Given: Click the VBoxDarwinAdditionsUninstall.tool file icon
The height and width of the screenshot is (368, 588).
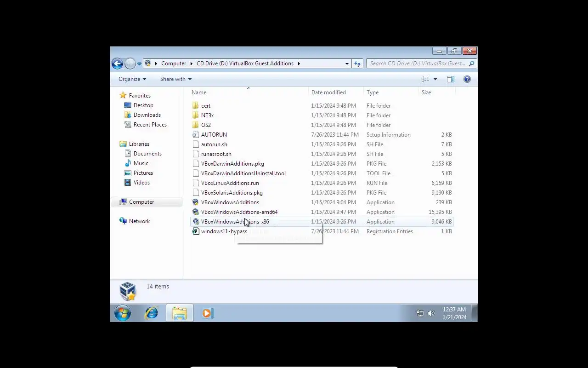Looking at the screenshot, I should (195, 173).
